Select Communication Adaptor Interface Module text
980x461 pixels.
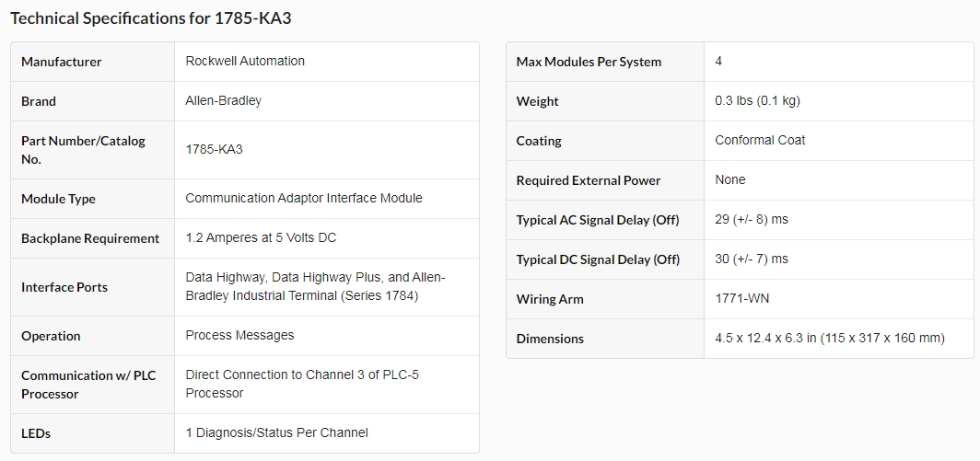tap(304, 198)
